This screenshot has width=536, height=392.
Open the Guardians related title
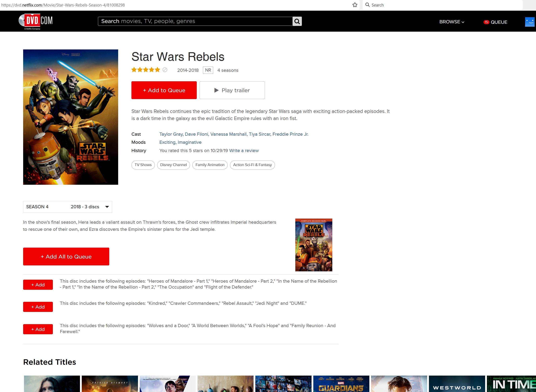click(341, 384)
